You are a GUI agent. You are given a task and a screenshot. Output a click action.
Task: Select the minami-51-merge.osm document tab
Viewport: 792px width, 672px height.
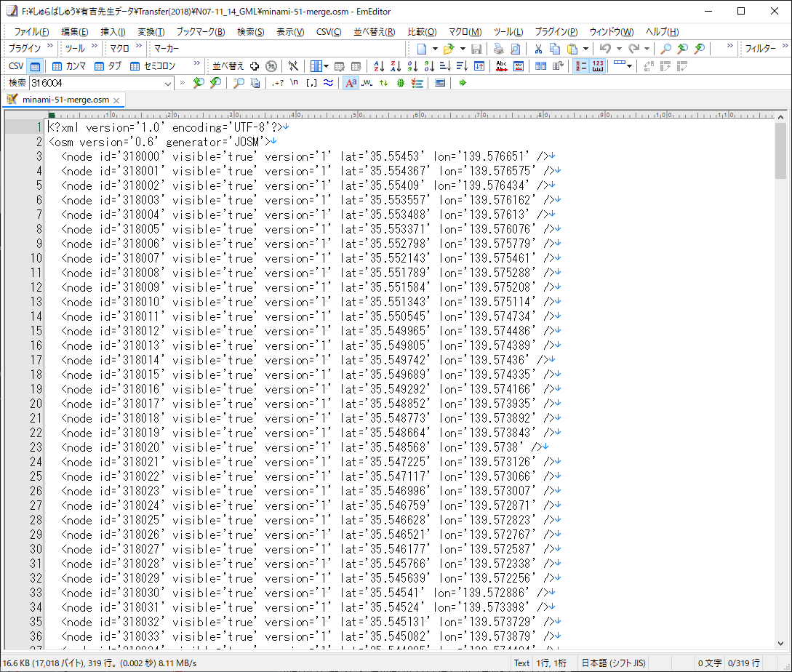point(64,100)
